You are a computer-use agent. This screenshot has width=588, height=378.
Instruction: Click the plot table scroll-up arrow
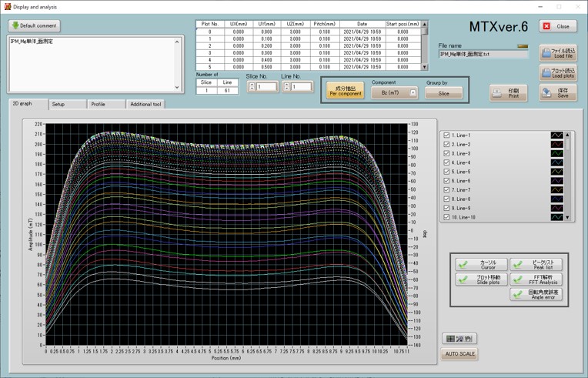click(425, 24)
